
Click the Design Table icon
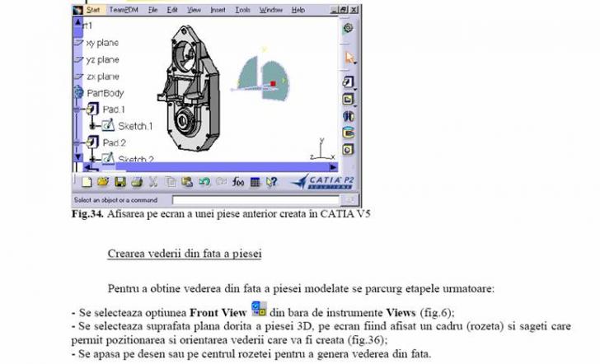[x=255, y=181]
